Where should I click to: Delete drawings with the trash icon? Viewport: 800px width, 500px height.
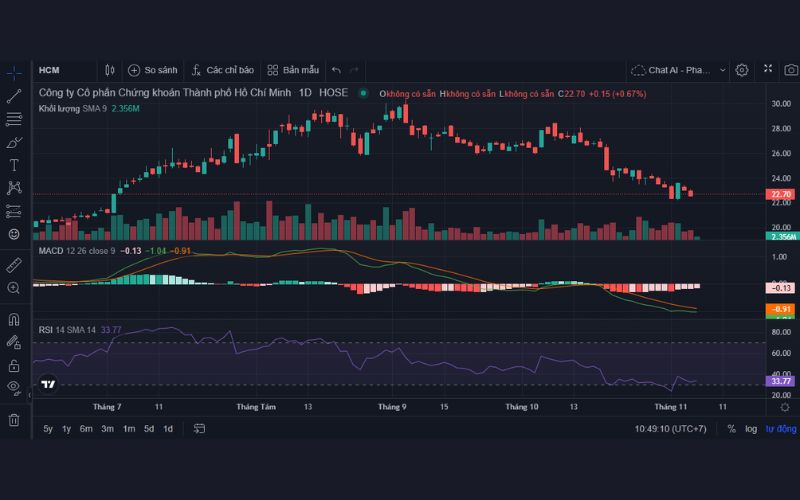(x=14, y=420)
